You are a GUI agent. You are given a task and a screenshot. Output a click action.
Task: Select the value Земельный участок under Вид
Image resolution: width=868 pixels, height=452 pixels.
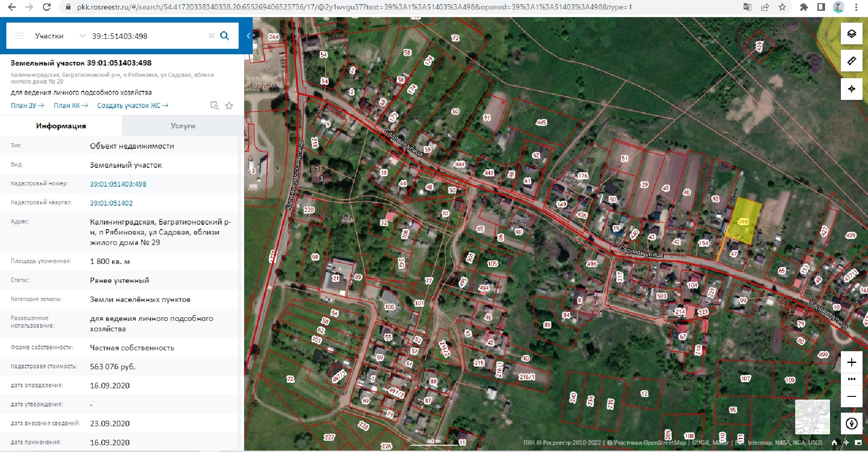(x=126, y=165)
